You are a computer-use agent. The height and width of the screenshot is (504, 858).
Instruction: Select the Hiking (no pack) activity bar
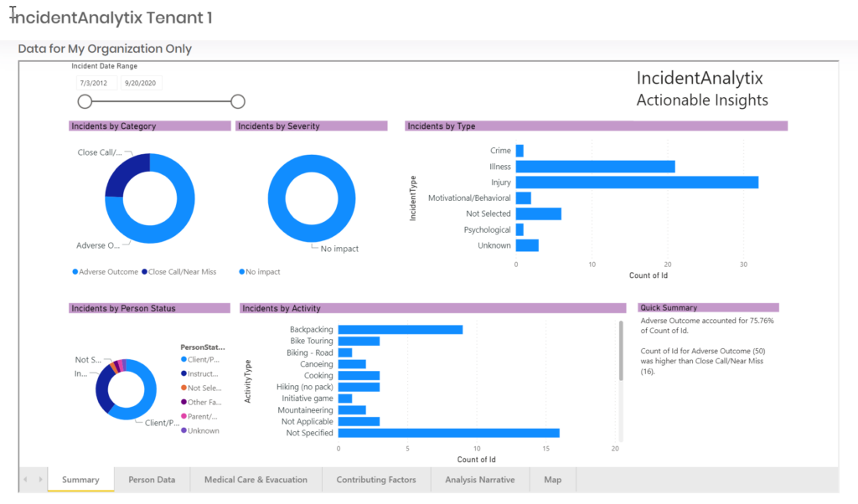[359, 387]
